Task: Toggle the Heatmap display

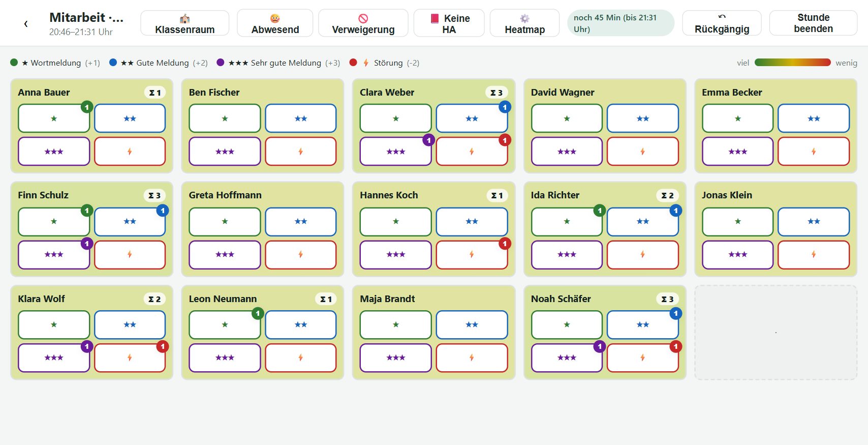Action: 524,23
